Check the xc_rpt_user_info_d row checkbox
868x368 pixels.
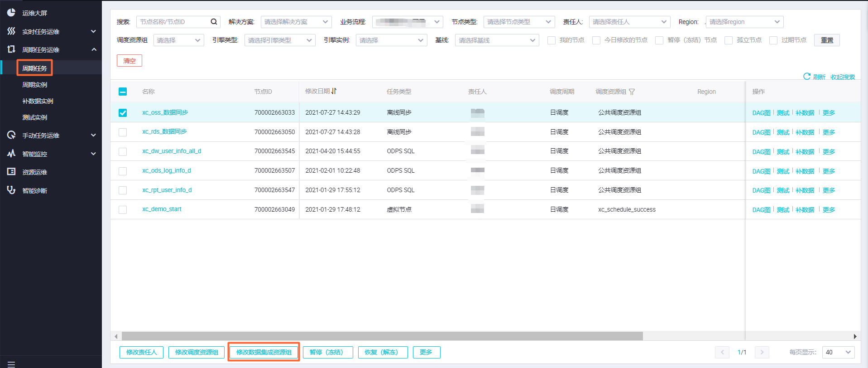pos(123,190)
